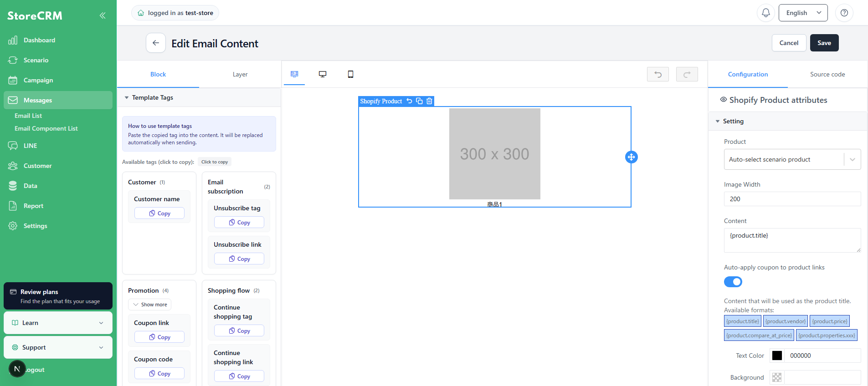868x386 pixels.
Task: Open the Data section
Action: pyautogui.click(x=58, y=186)
